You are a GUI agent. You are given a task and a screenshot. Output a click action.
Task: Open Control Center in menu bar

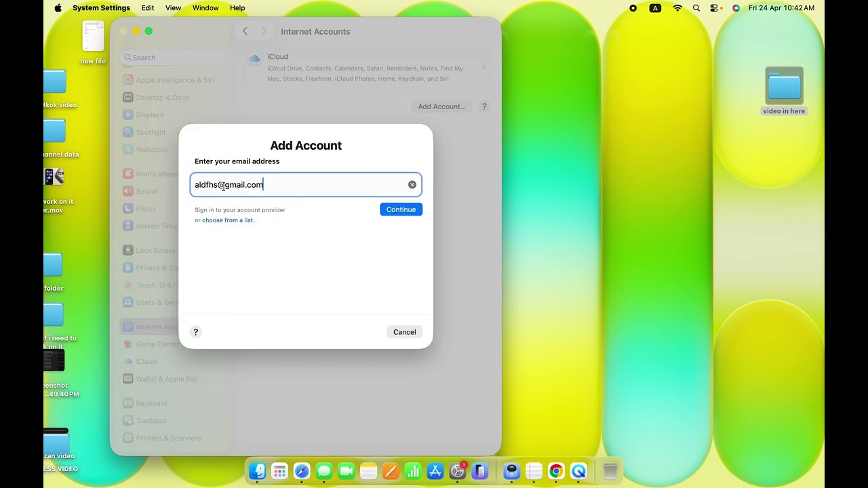(715, 8)
